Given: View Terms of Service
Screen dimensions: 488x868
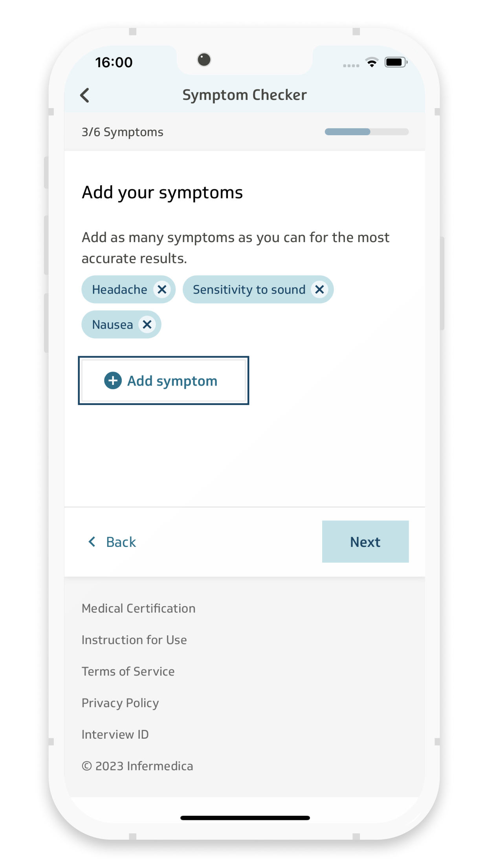Looking at the screenshot, I should tap(128, 671).
